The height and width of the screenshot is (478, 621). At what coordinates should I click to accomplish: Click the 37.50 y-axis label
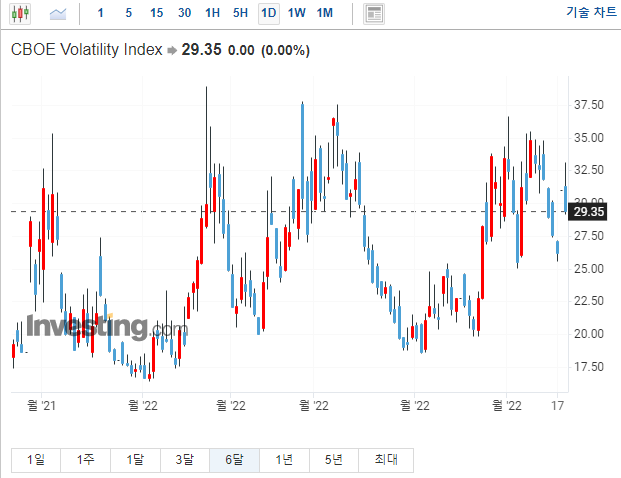[589, 105]
